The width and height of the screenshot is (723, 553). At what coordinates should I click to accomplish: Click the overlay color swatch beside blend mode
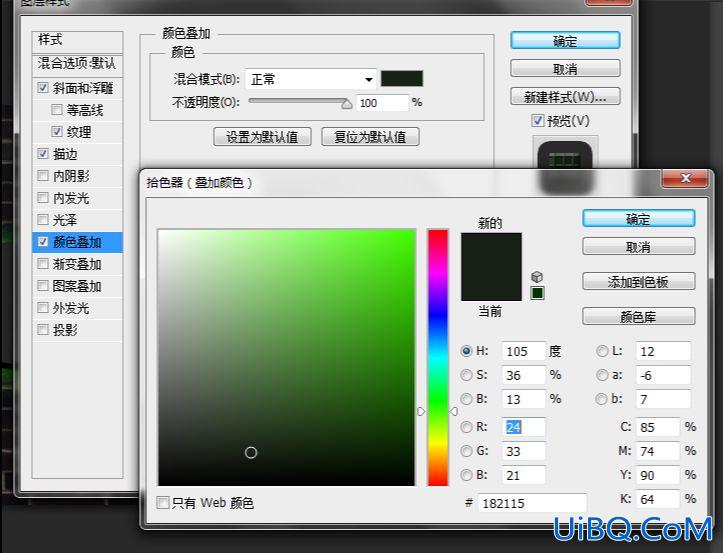click(402, 78)
